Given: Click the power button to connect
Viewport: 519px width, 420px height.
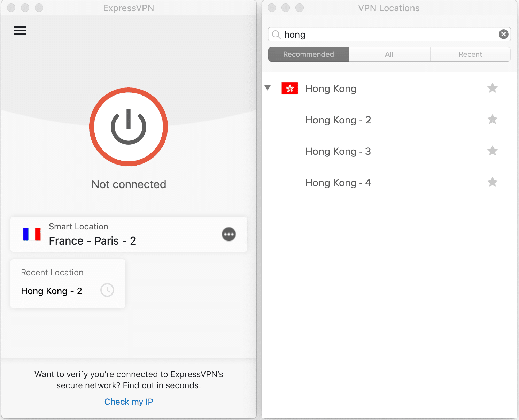Looking at the screenshot, I should pos(129,127).
